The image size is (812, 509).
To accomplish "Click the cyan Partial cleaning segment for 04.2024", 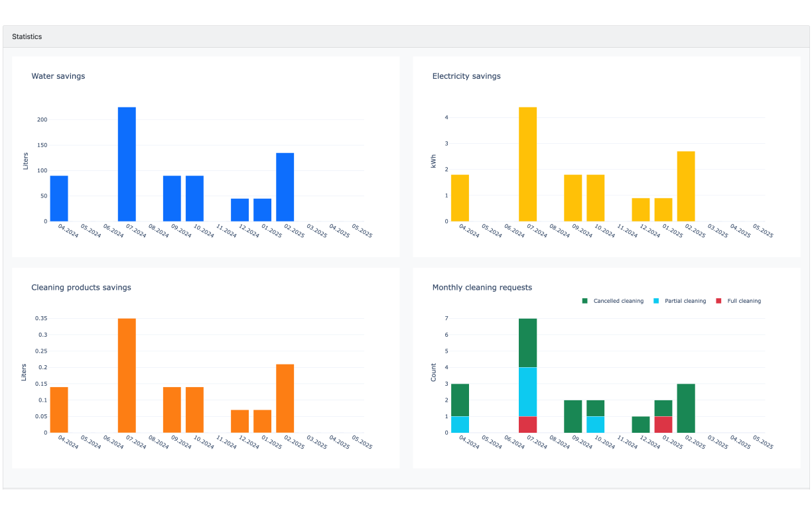I will 460,425.
